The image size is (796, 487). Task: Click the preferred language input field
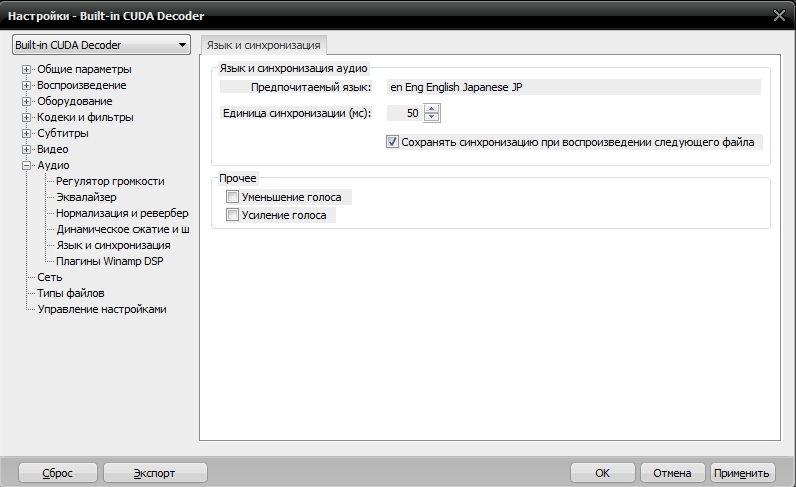(574, 87)
